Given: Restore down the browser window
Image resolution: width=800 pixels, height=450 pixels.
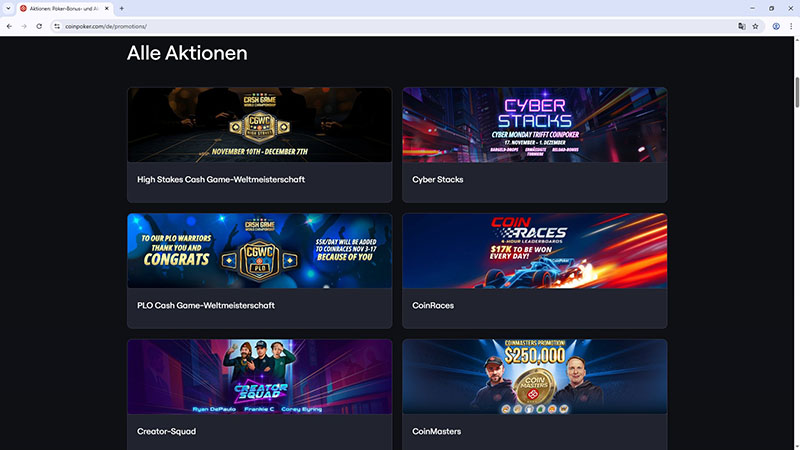Looking at the screenshot, I should pyautogui.click(x=771, y=8).
